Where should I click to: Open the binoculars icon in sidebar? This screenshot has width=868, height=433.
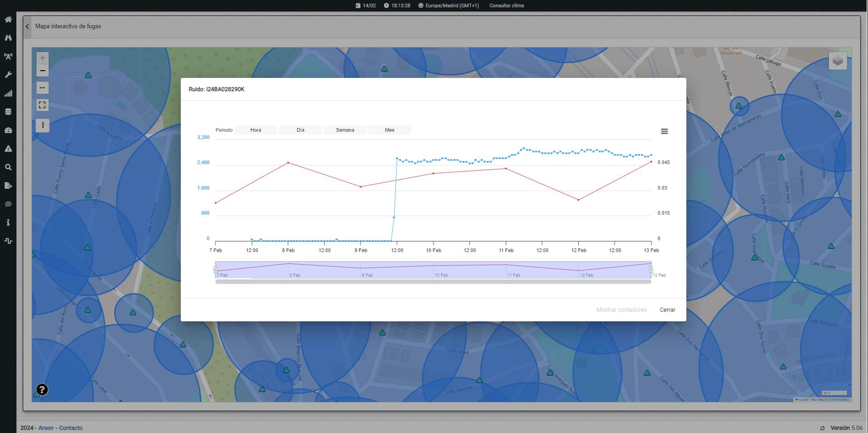(x=8, y=38)
